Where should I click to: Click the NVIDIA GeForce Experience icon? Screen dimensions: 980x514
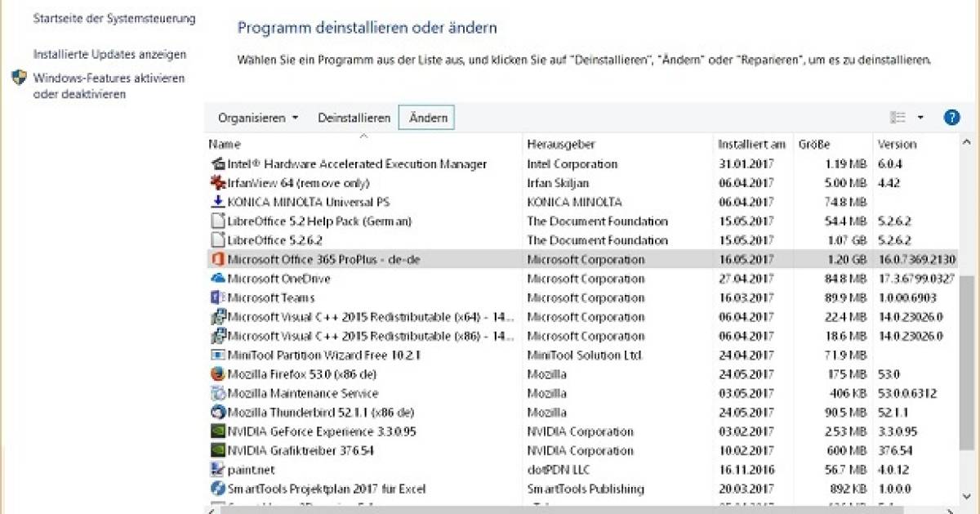(217, 431)
